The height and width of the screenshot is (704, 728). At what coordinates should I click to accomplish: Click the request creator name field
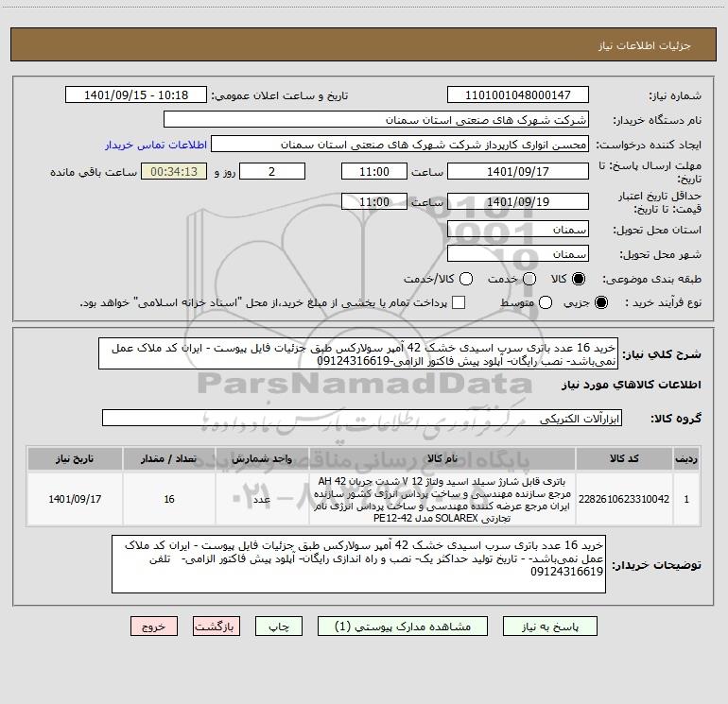pyautogui.click(x=400, y=145)
